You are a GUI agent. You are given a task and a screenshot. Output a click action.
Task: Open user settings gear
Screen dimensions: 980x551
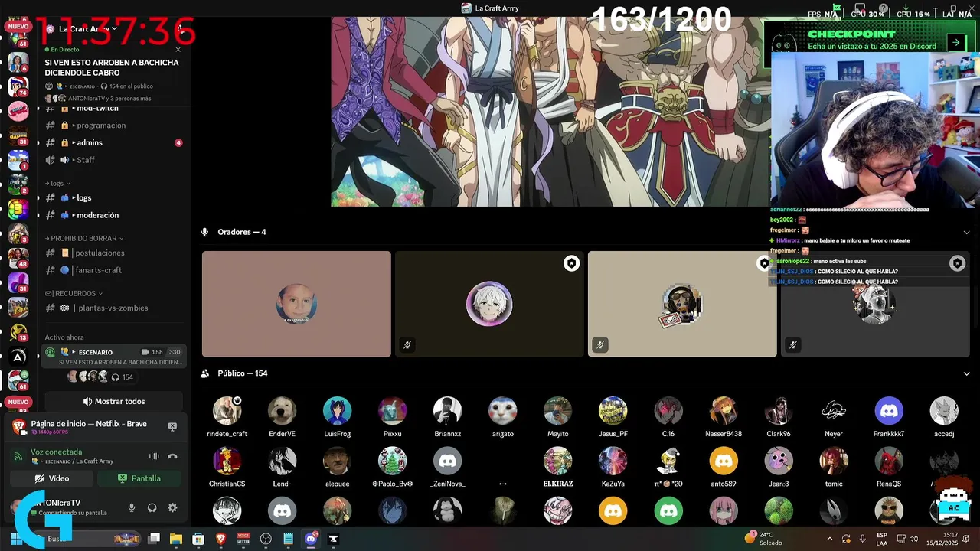tap(172, 507)
